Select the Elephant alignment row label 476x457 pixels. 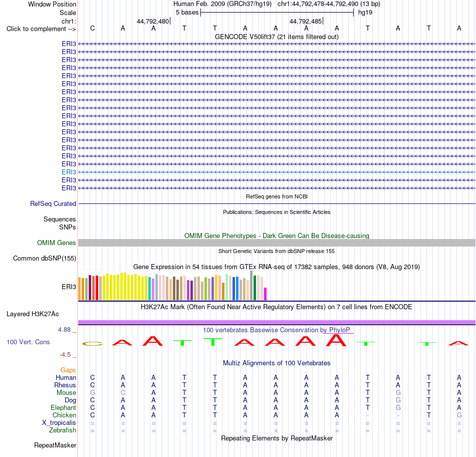63,407
